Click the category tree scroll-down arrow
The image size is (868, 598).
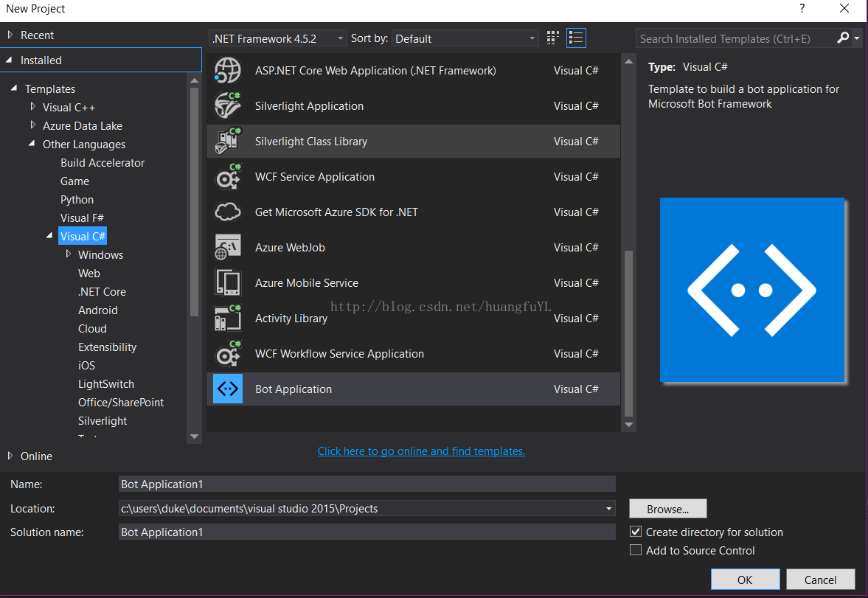(194, 437)
